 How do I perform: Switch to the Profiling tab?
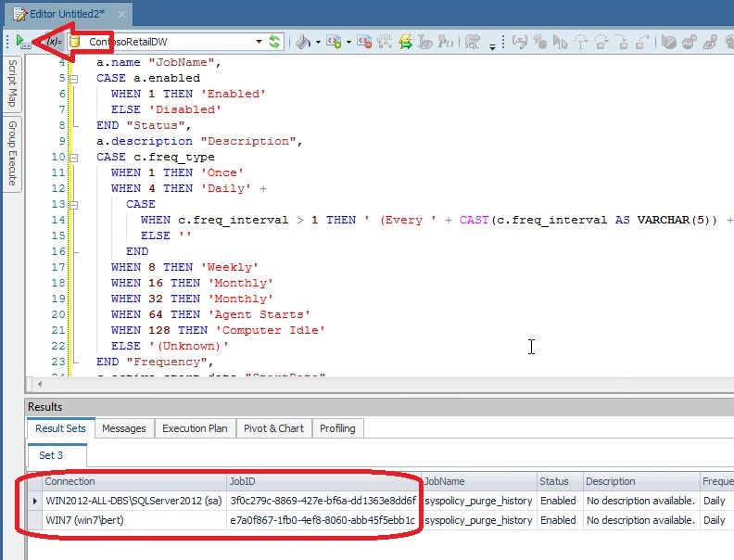[x=337, y=428]
